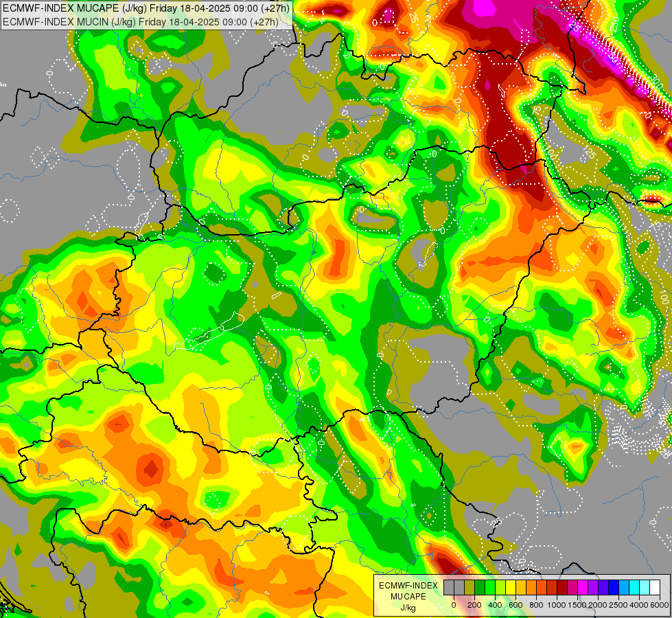
Task: Select the pale cyan legend swatch
Action: [645, 587]
